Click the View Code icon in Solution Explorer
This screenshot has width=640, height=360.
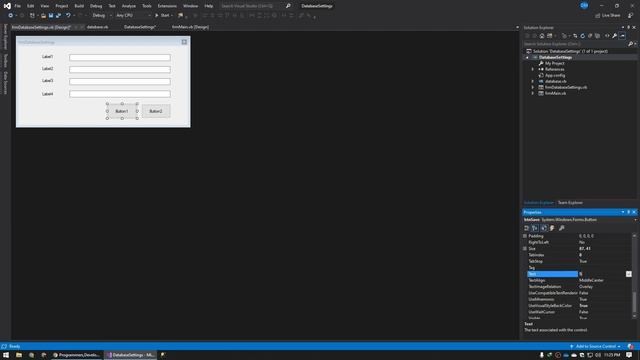coord(607,36)
